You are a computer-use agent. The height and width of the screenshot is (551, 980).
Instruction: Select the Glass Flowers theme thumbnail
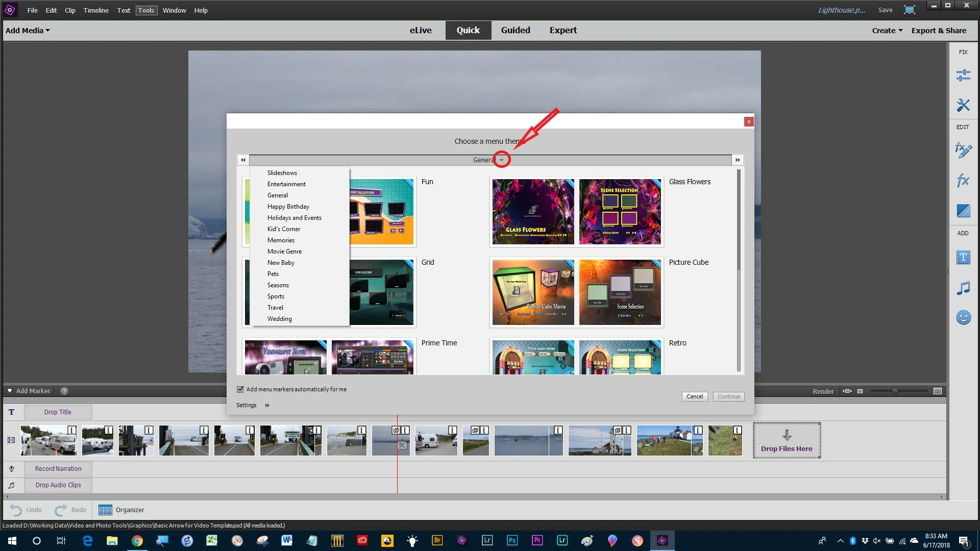point(533,211)
